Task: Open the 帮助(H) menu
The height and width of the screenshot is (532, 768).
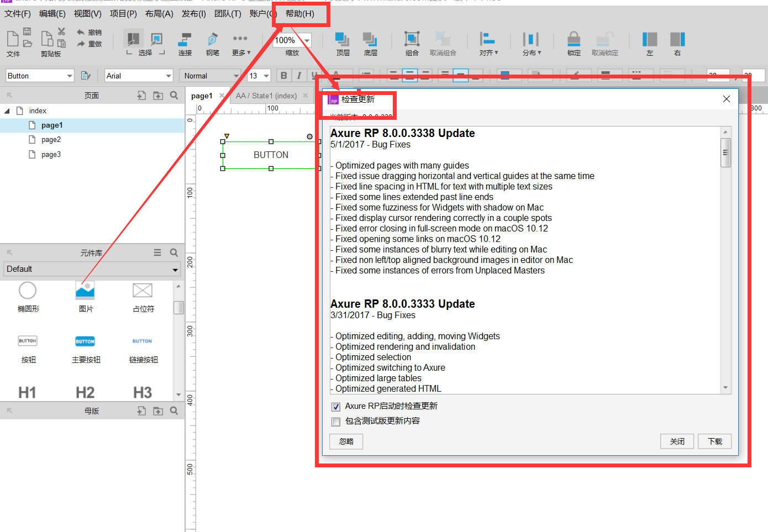Action: 300,13
